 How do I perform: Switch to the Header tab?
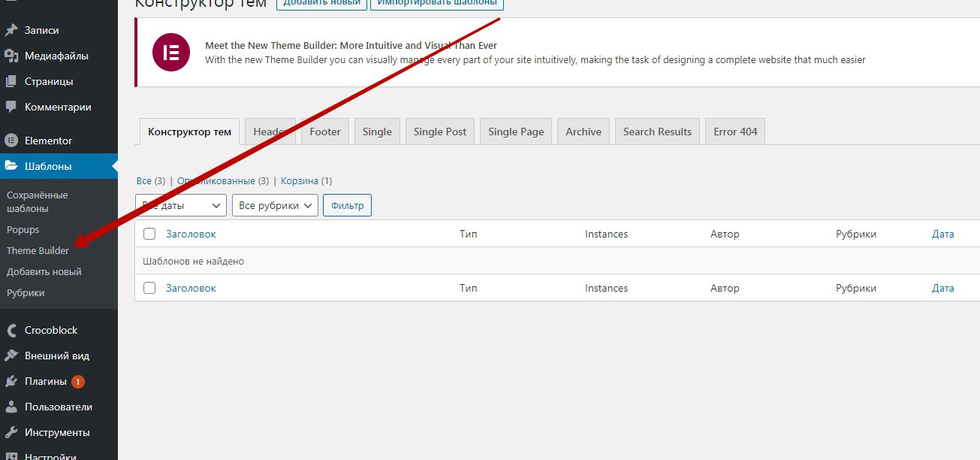(270, 132)
